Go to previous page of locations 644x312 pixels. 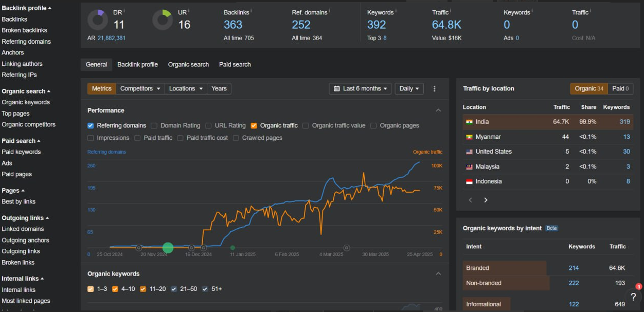470,200
